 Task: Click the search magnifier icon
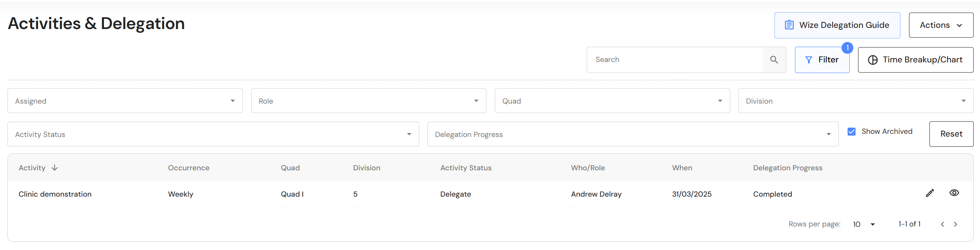(x=774, y=60)
